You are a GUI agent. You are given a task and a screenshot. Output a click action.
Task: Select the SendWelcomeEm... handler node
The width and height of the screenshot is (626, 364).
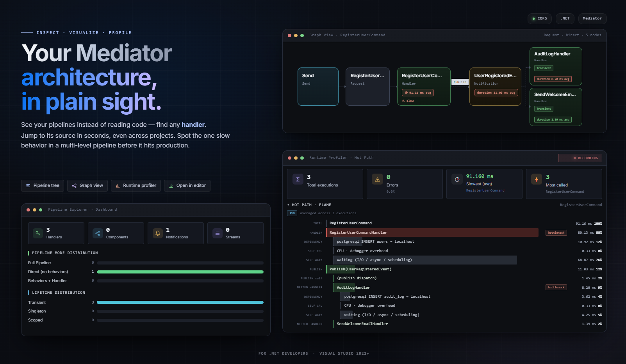(556, 107)
